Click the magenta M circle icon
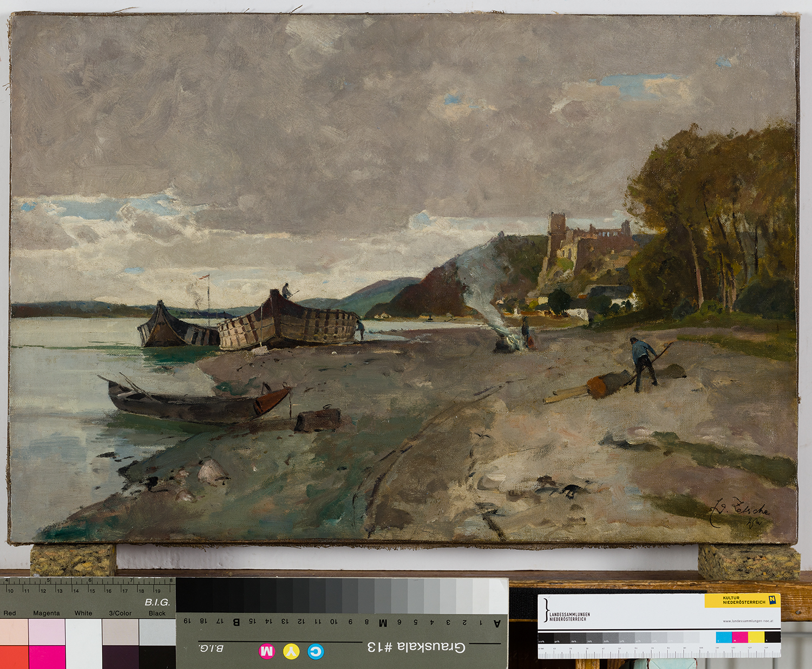 click(x=266, y=651)
